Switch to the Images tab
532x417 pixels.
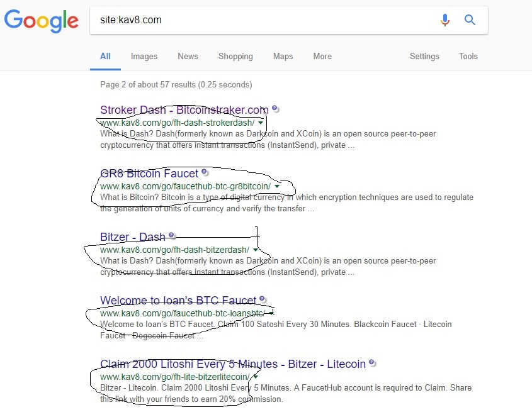(x=144, y=56)
